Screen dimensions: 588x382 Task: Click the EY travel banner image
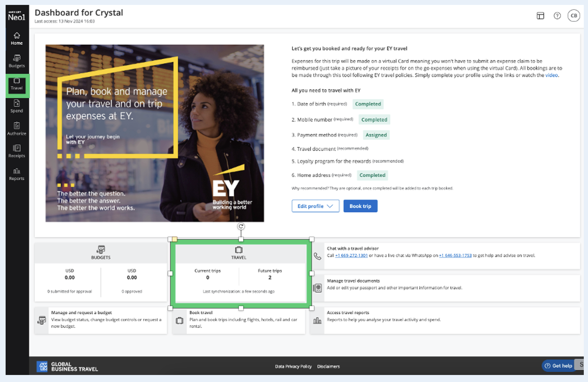coord(155,133)
